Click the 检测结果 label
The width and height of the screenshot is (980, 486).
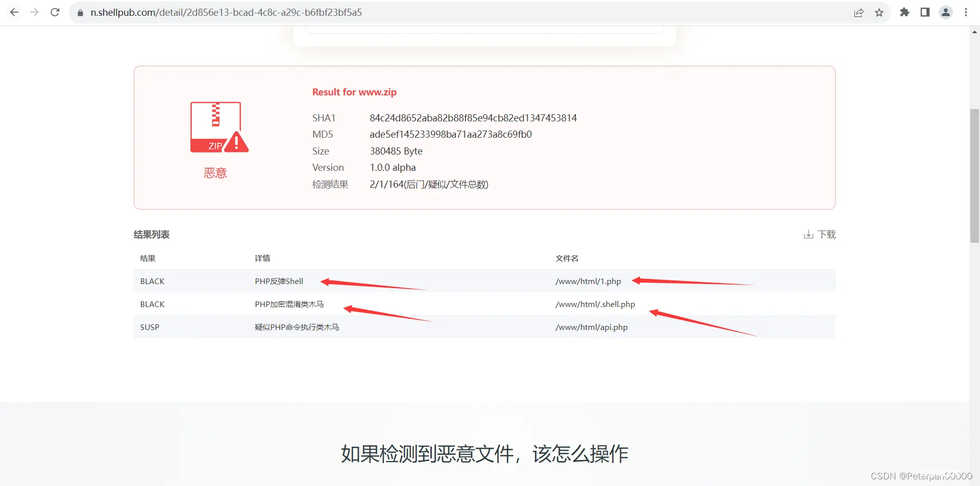pyautogui.click(x=330, y=184)
